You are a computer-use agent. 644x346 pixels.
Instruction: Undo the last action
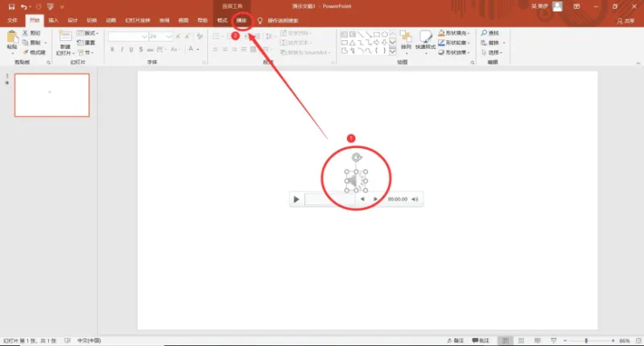click(x=24, y=6)
